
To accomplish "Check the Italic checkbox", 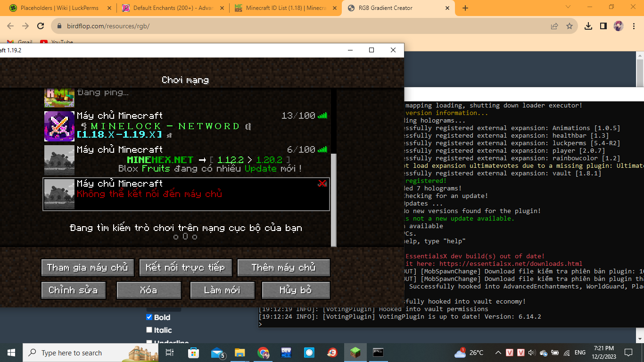I will [149, 330].
